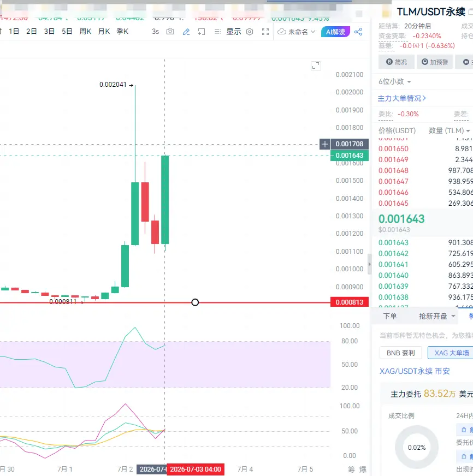Screen dimensions: 473x476
Task: Switch to 月K monthly candles
Action: [x=104, y=31]
